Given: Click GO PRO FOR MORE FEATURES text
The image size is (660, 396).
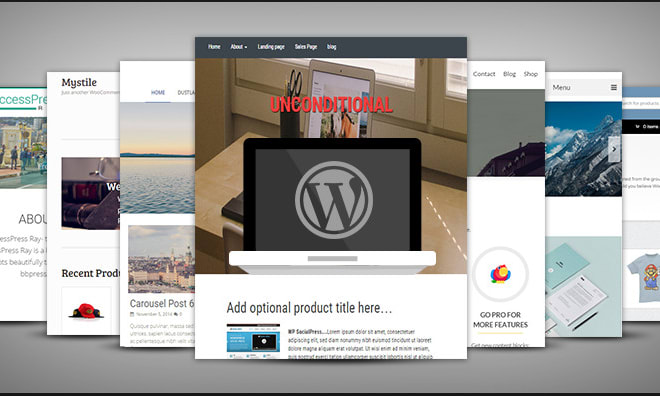Looking at the screenshot, I should pos(500,320).
